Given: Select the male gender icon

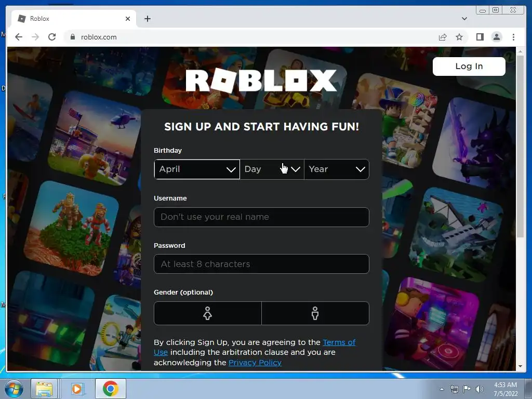Looking at the screenshot, I should point(315,313).
